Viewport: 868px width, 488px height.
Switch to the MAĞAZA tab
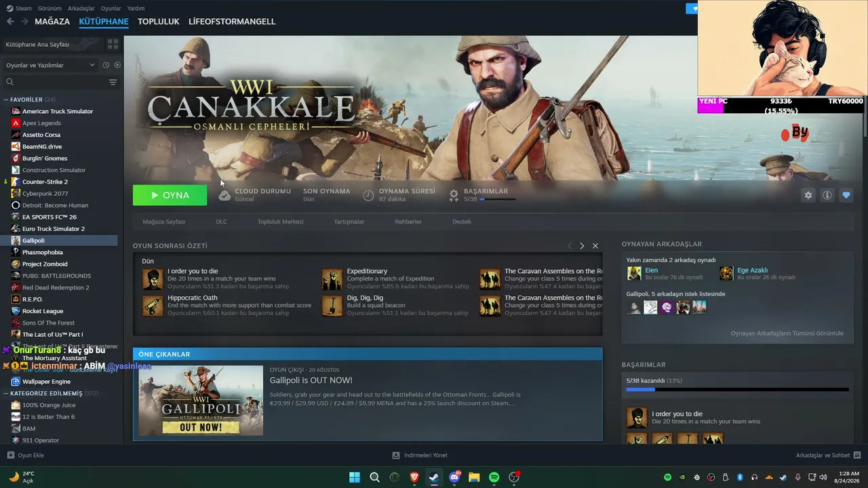pos(52,22)
